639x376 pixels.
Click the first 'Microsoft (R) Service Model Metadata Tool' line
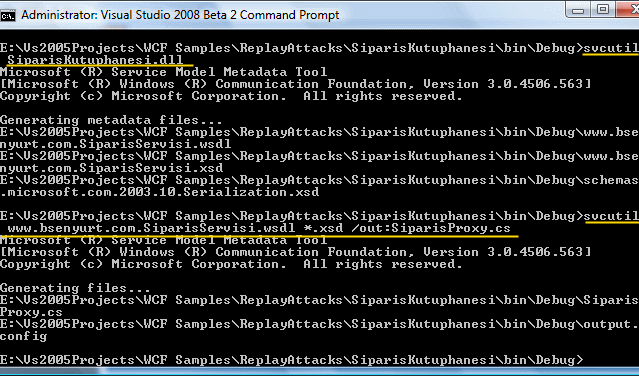tap(163, 72)
